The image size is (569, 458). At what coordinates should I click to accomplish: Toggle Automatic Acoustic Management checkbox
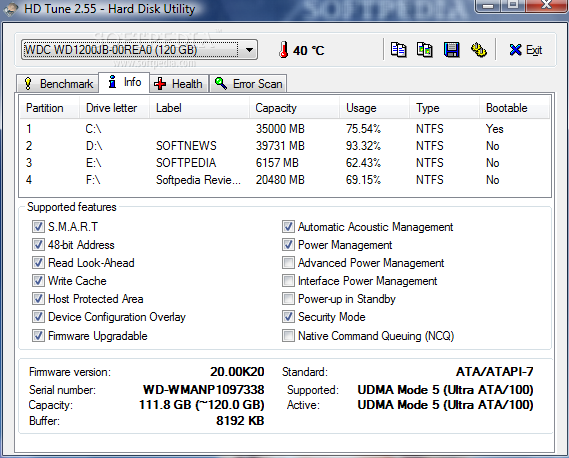288,227
